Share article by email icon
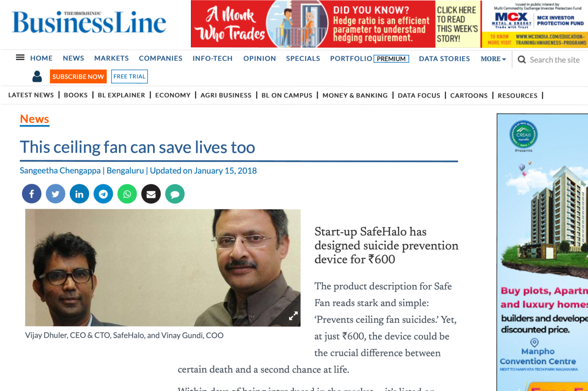588x391 pixels. pyautogui.click(x=151, y=194)
